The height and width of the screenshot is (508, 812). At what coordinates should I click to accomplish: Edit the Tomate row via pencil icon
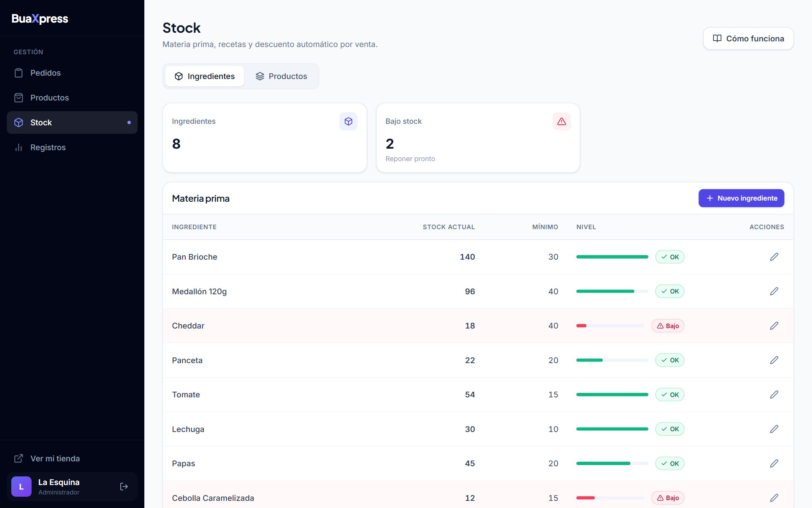point(774,395)
